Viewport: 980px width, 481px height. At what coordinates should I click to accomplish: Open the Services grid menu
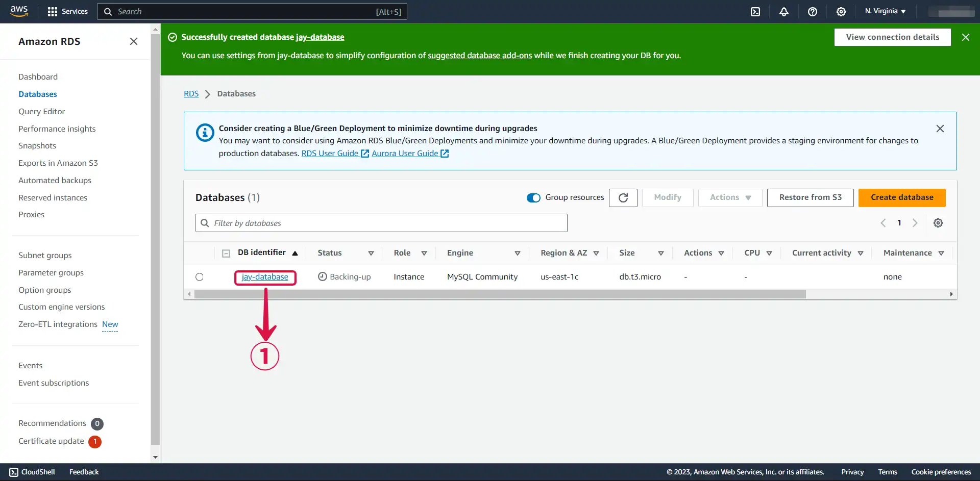pos(67,11)
